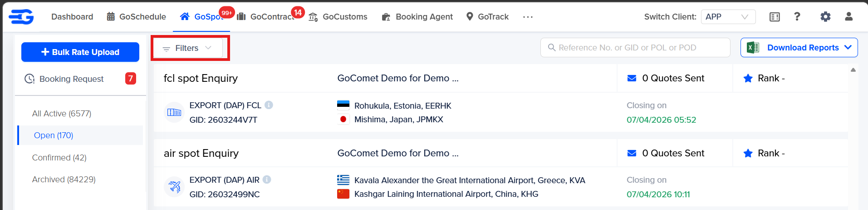Click the GoSpot home icon
Image resolution: width=868 pixels, height=210 pixels.
coord(185,16)
